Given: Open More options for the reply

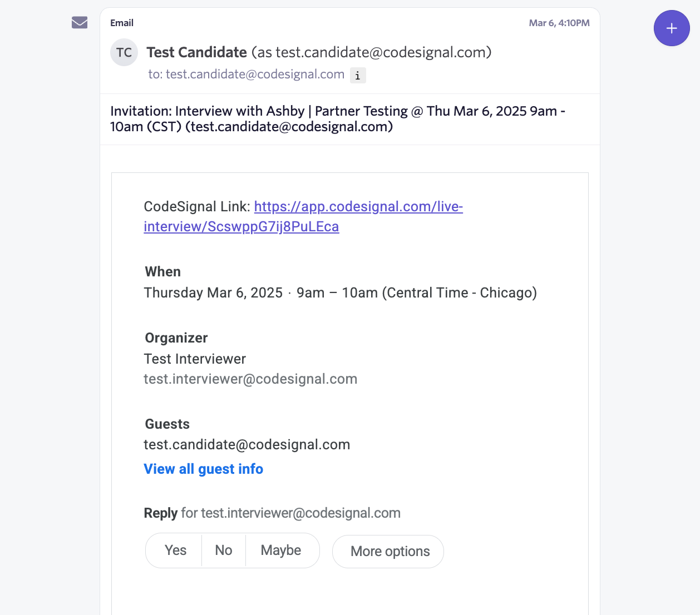Looking at the screenshot, I should coord(390,551).
